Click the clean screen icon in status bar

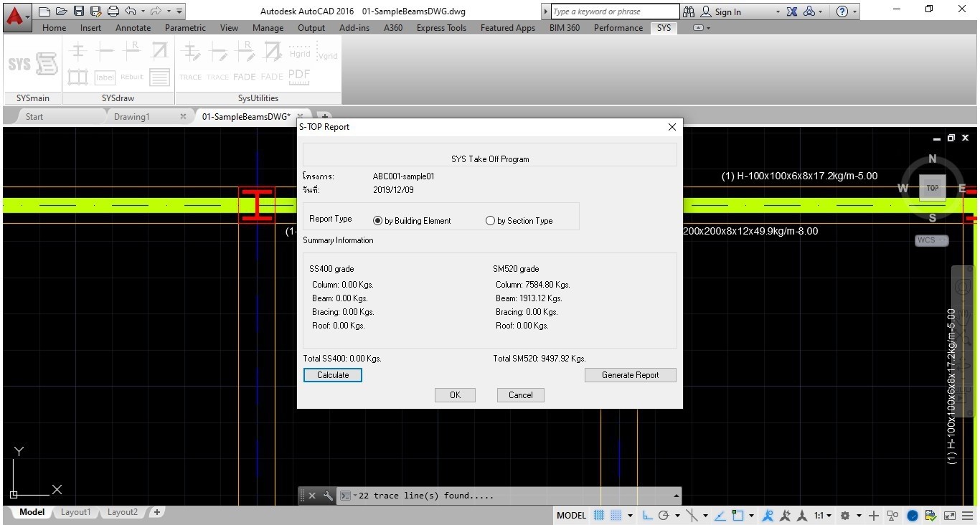point(950,515)
